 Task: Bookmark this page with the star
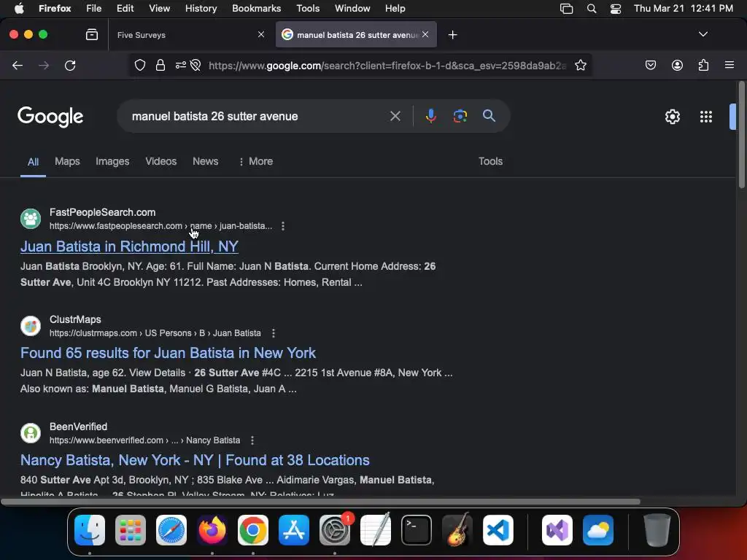[x=580, y=65]
